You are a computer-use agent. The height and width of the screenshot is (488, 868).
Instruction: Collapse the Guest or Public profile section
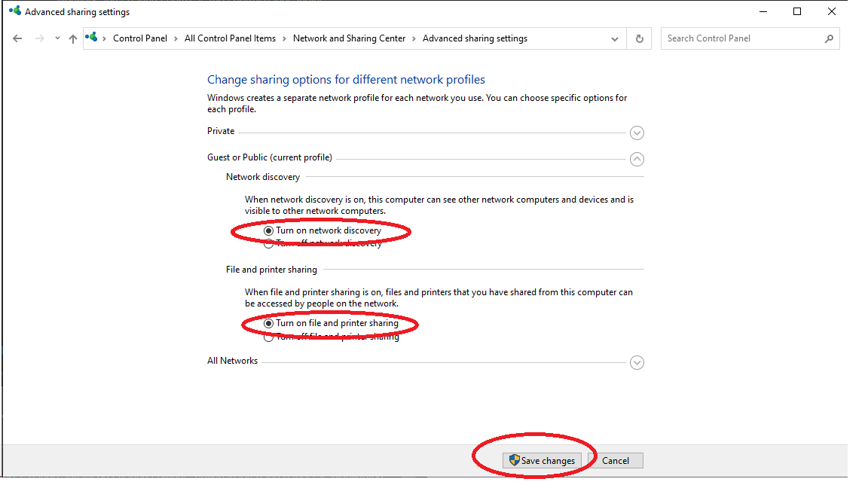[x=637, y=159]
